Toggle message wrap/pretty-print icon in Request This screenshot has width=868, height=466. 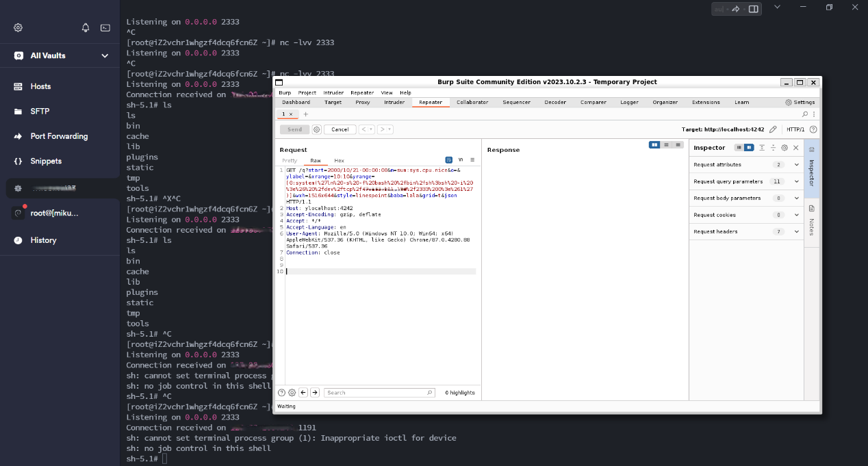(x=449, y=159)
